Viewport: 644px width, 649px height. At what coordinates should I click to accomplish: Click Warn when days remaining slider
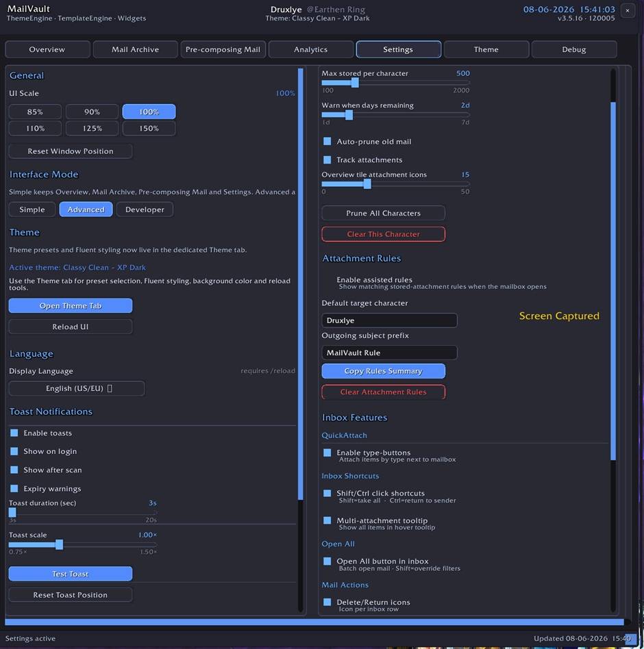(x=395, y=114)
